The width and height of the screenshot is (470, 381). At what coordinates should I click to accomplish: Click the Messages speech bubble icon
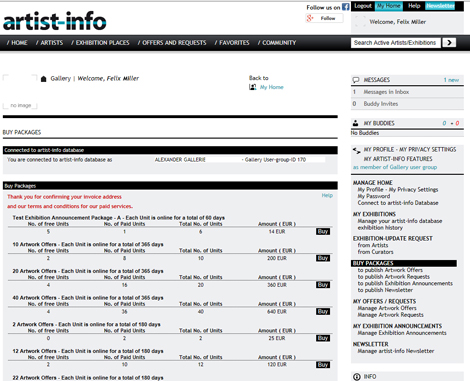tap(356, 80)
